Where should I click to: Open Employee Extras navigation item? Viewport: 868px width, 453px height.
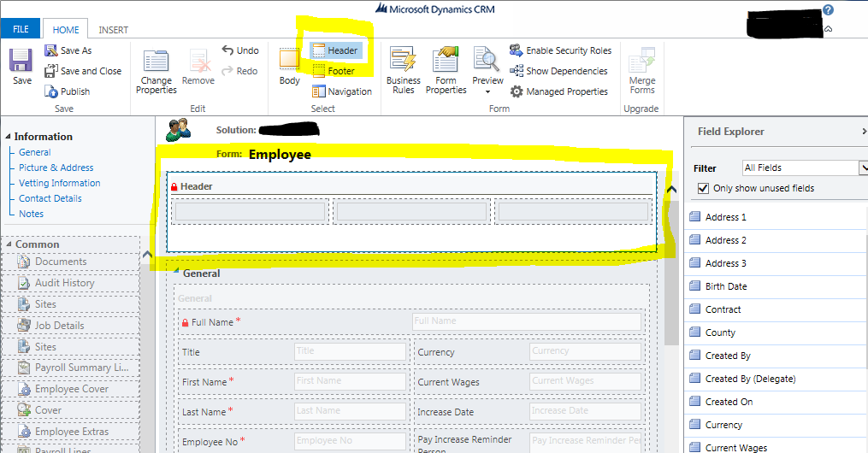tap(71, 432)
